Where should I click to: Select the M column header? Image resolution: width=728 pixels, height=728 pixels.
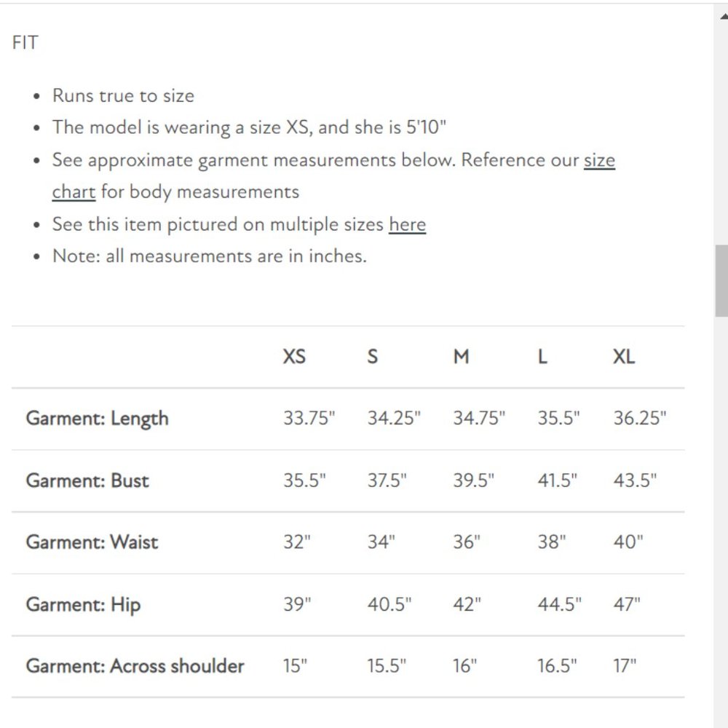[x=461, y=357]
